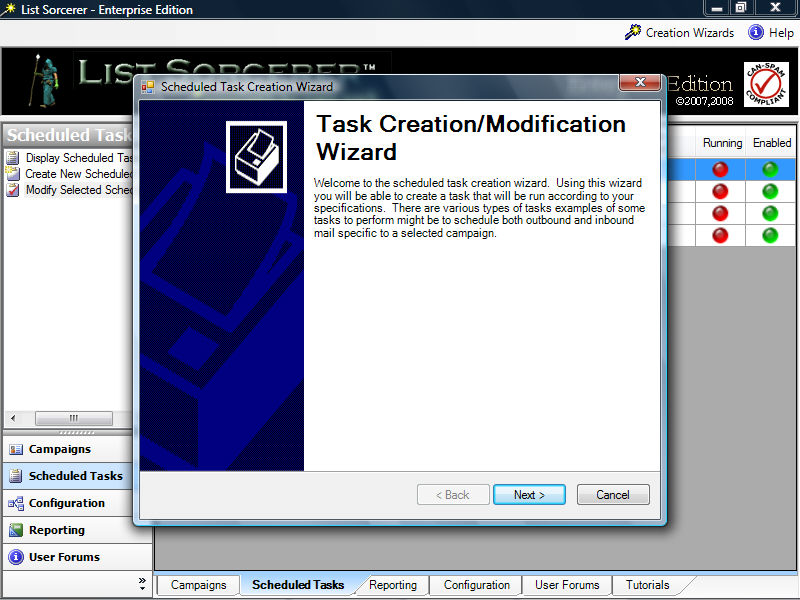Cancel the Scheduled Task Creation Wizard
The image size is (800, 600).
(612, 495)
